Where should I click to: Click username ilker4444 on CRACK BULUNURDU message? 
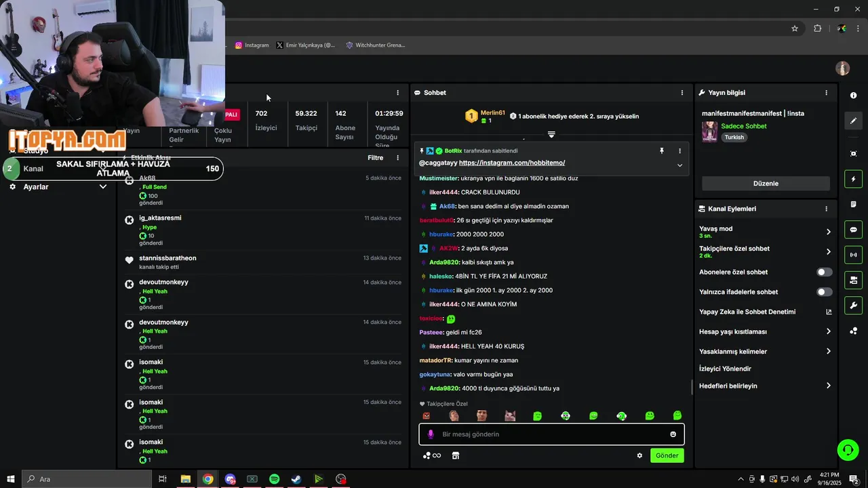coord(443,192)
